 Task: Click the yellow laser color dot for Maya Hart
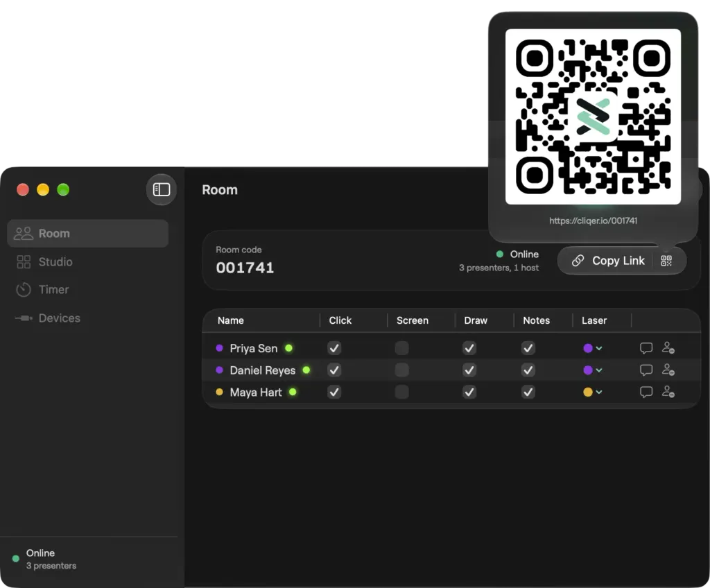588,392
